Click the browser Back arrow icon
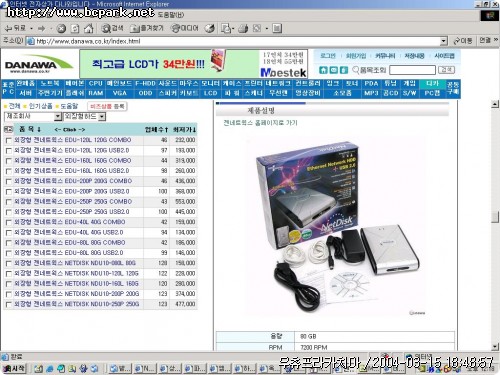Viewport: 500px width, 375px height. click(x=8, y=29)
